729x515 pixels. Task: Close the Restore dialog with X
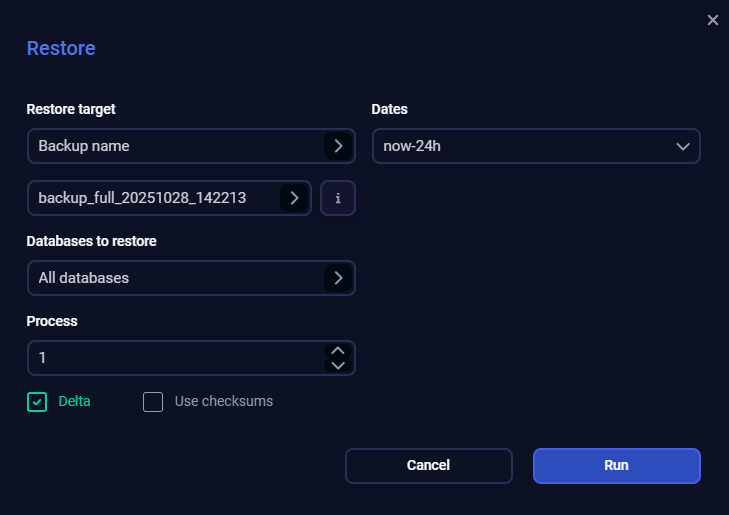click(x=713, y=20)
